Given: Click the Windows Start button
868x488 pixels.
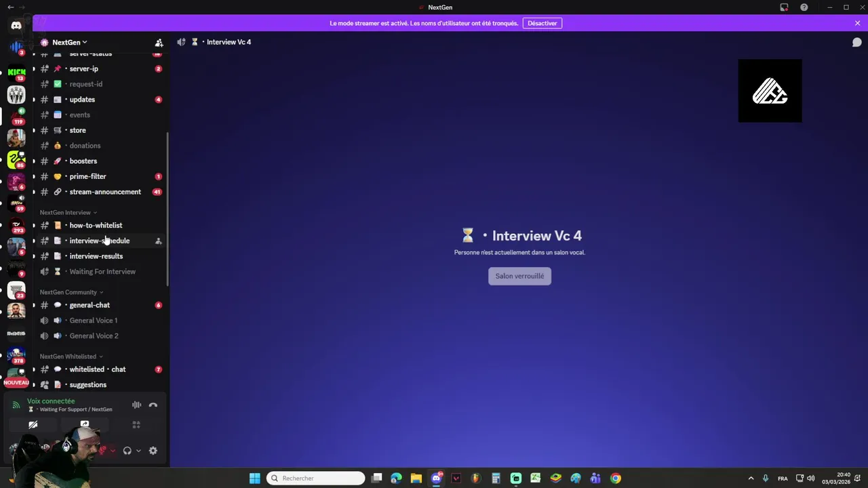Looking at the screenshot, I should [x=254, y=478].
